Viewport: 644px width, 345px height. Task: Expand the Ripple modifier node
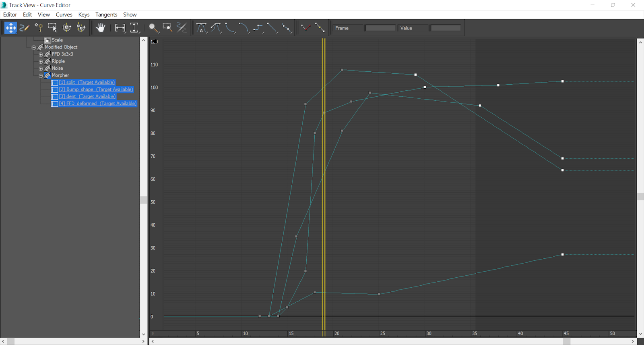click(x=41, y=61)
